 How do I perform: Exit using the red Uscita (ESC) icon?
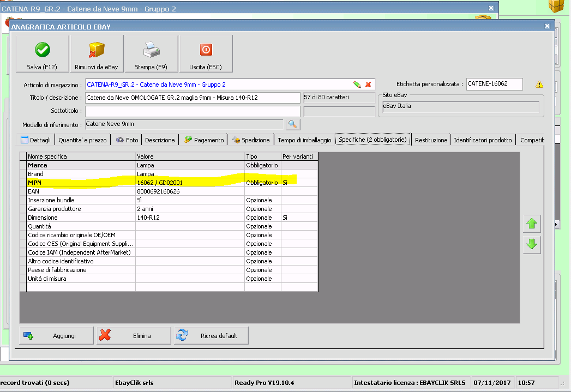pos(206,50)
